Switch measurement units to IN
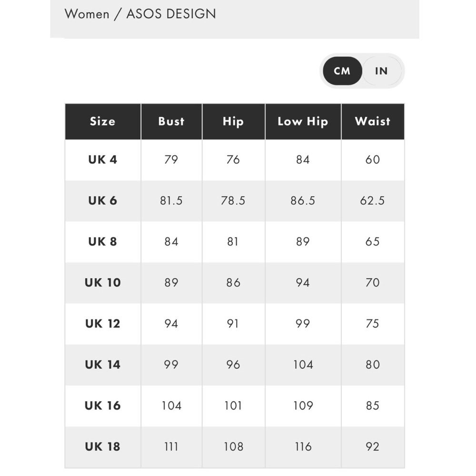 (381, 71)
